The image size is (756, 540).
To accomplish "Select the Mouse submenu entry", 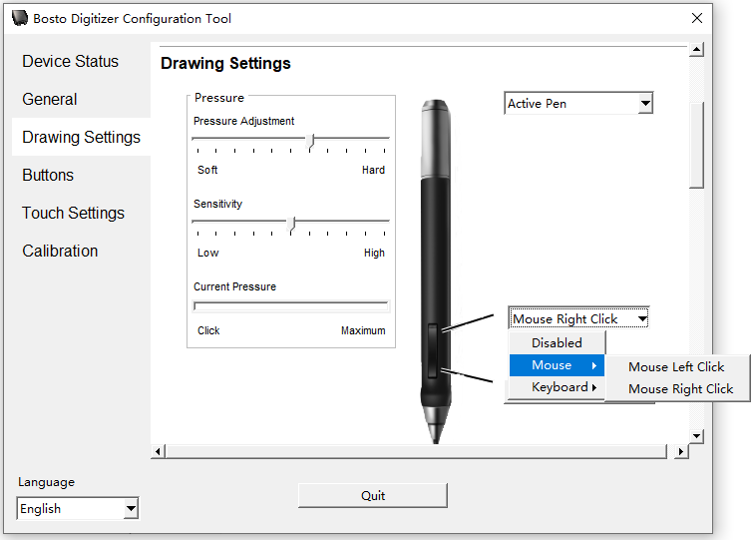I will (557, 365).
